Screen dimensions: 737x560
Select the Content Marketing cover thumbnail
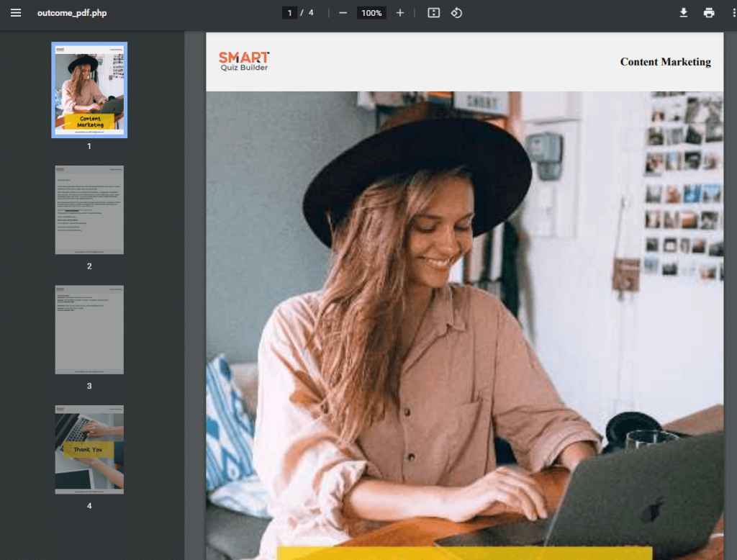89,89
